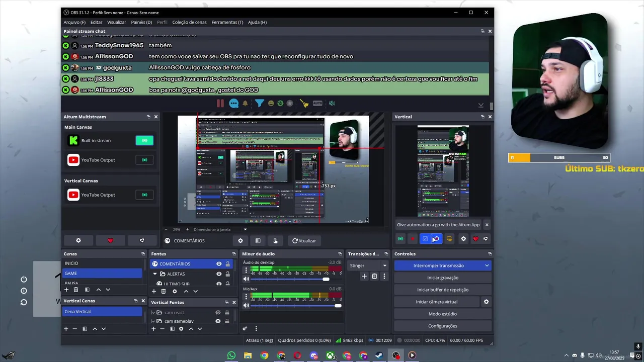Toggle Kick Built-in stream output button
Image resolution: width=644 pixels, height=362 pixels.
click(144, 141)
